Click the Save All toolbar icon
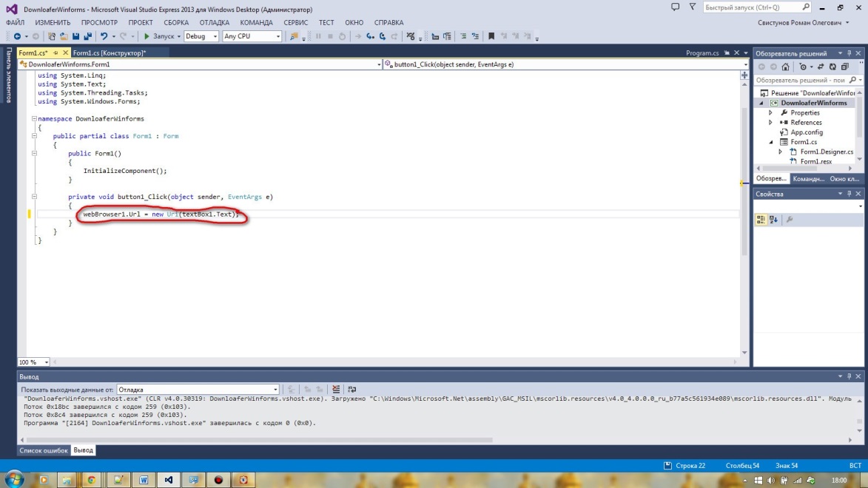868x488 pixels. [x=87, y=36]
